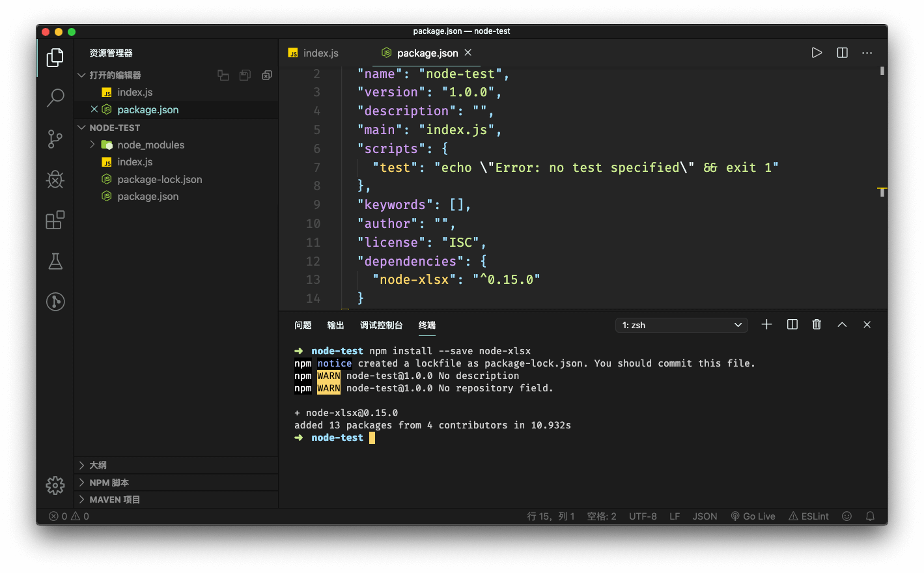Click the feedback smiley in status bar

847,516
